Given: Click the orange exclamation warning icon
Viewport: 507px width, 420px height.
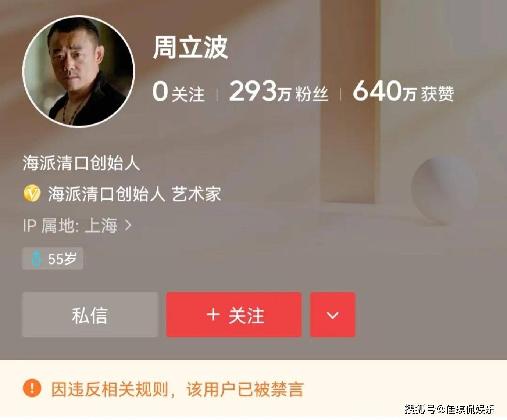Looking at the screenshot, I should [x=32, y=388].
